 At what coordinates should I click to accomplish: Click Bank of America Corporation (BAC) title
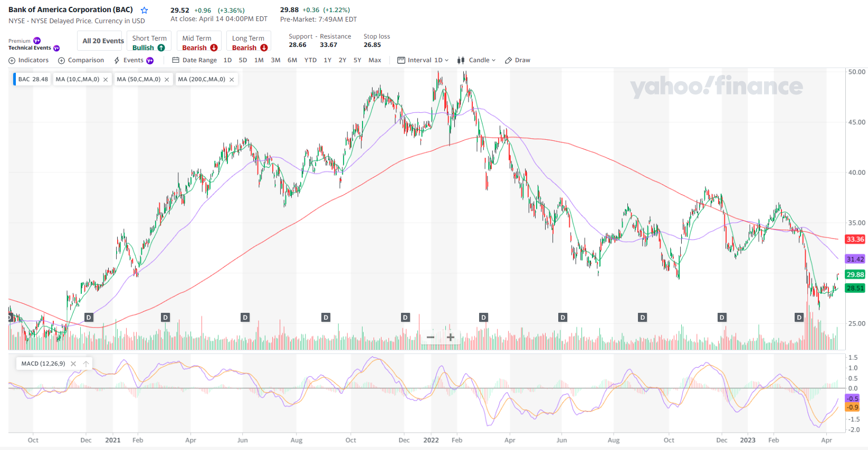pyautogui.click(x=71, y=9)
